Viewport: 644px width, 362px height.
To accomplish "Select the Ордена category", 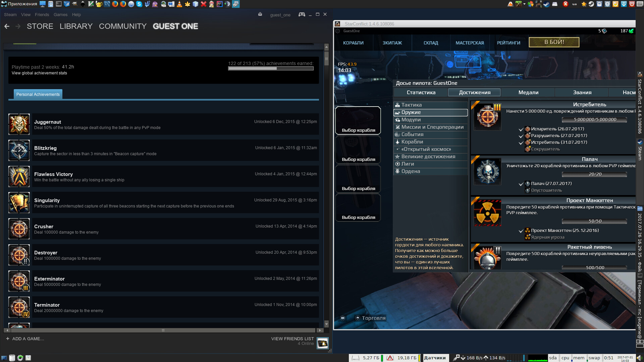I will [431, 171].
